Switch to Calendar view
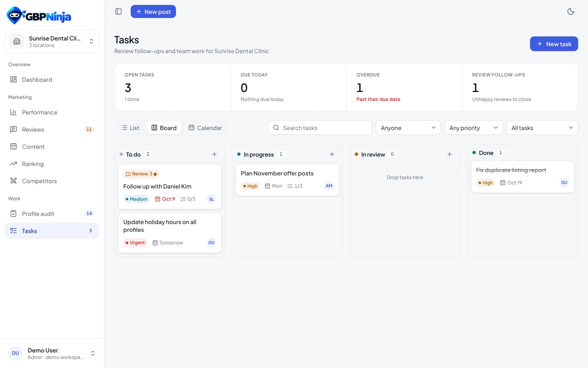The height and width of the screenshot is (368, 588). point(205,128)
